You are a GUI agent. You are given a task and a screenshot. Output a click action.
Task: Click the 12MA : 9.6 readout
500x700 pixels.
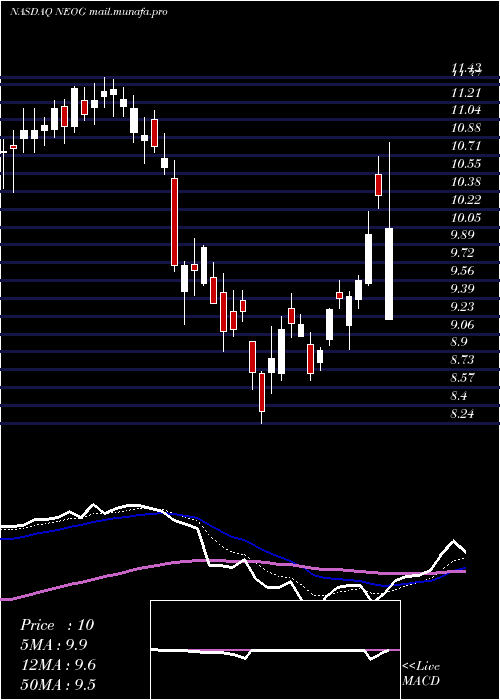58,665
